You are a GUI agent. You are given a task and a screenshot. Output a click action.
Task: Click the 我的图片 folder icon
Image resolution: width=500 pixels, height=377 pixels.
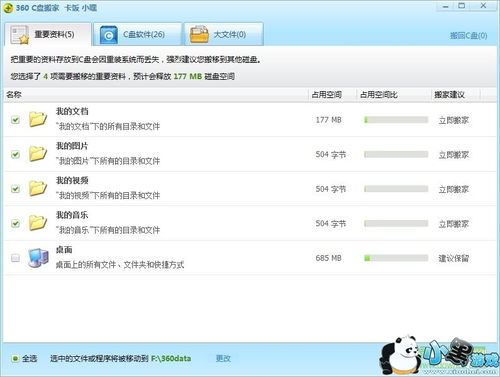37,154
